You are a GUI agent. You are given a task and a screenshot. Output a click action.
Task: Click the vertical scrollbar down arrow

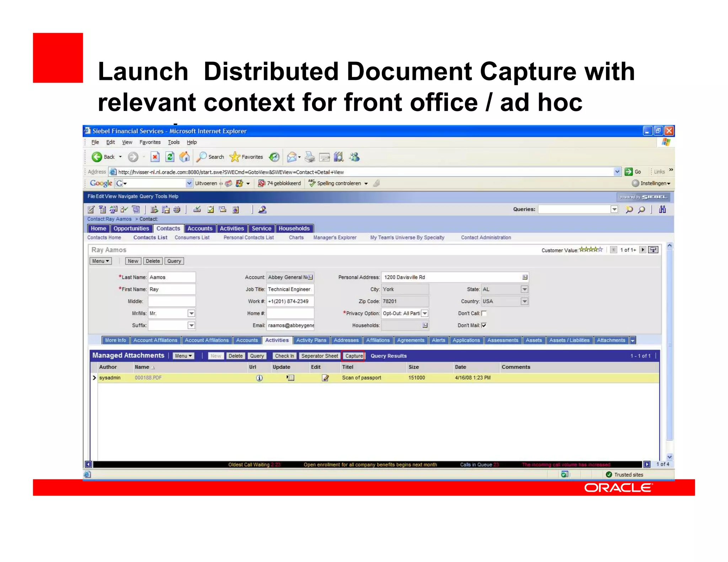pyautogui.click(x=669, y=457)
